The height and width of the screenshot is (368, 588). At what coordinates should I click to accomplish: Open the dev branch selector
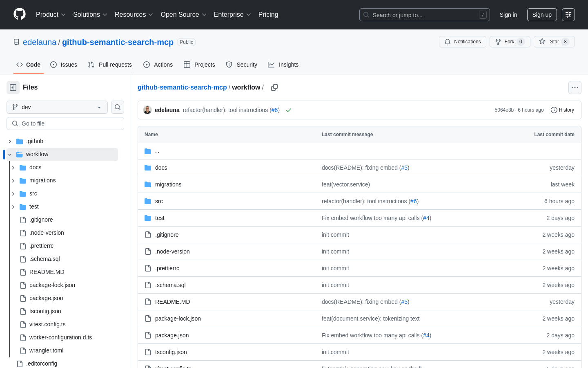click(57, 107)
